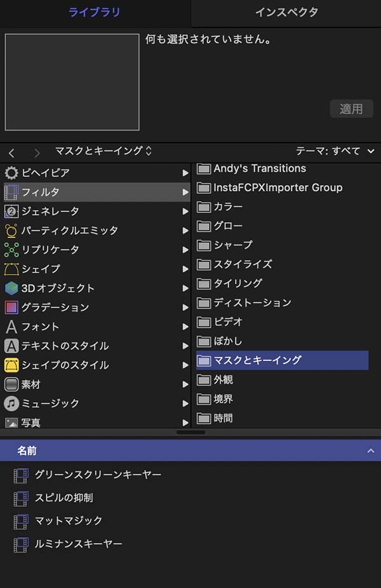Click the 適用 button

click(x=351, y=108)
